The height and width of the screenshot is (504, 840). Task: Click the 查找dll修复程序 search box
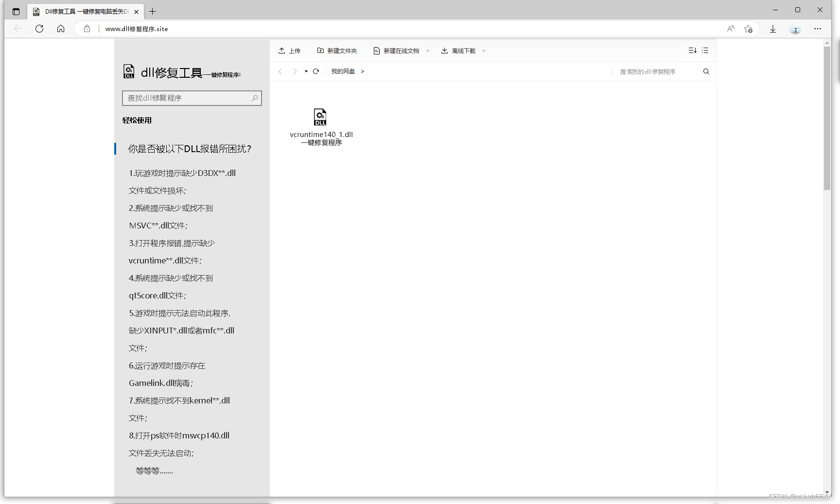[192, 98]
